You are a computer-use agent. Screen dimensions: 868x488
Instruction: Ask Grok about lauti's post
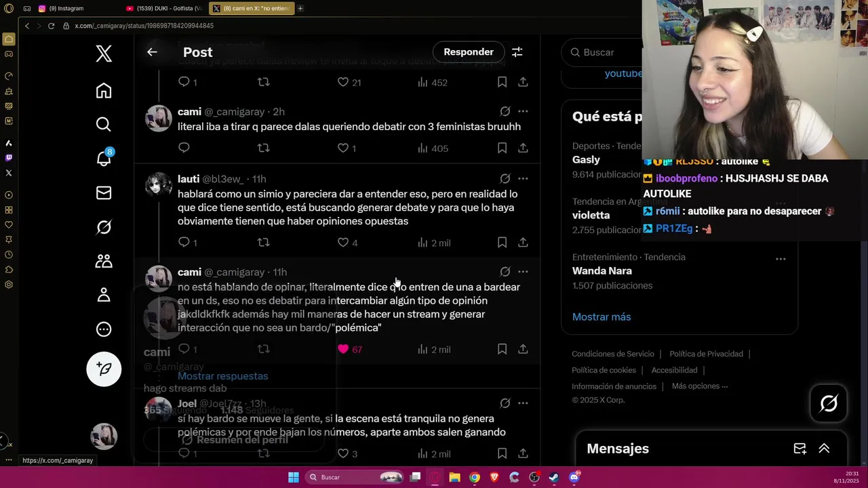[505, 179]
